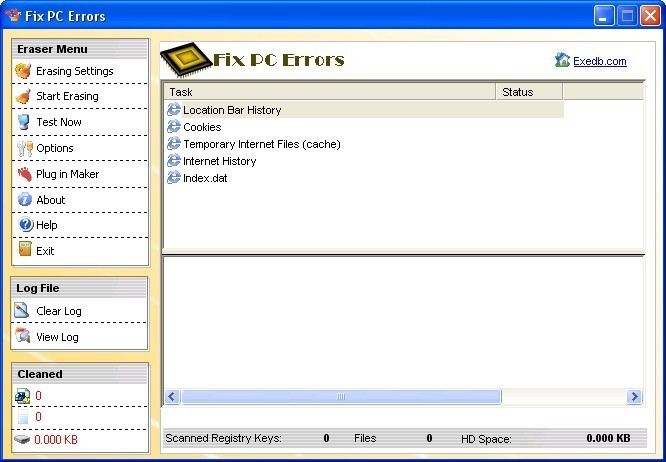This screenshot has width=666, height=462.
Task: Click the horizontal scrollbar right arrow
Action: click(634, 397)
